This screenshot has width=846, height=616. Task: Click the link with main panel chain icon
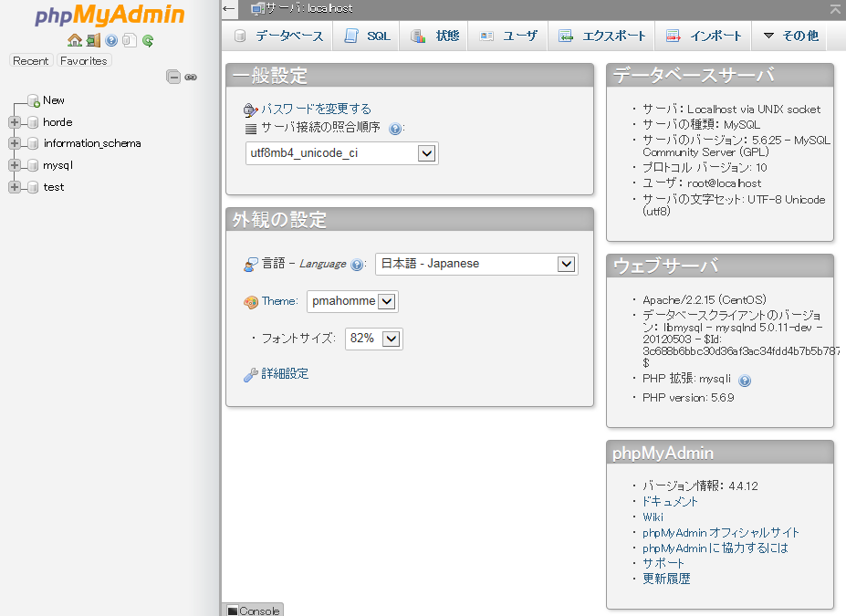click(191, 78)
